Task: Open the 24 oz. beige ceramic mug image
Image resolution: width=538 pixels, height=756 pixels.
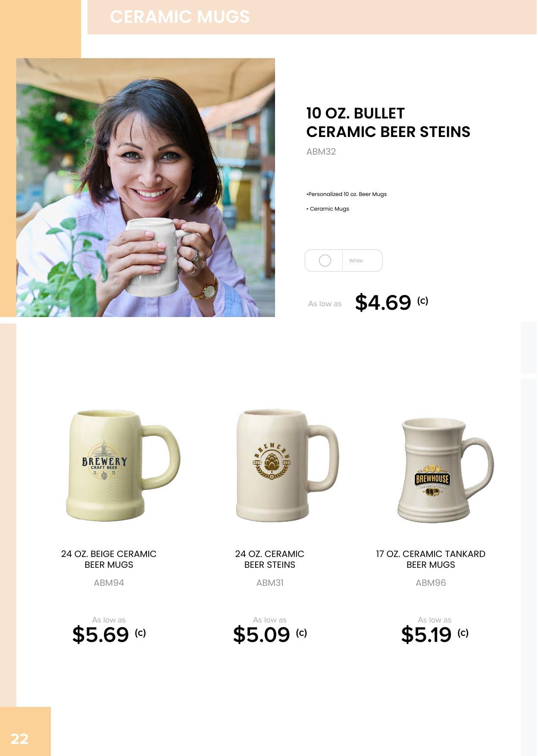Action: click(123, 465)
